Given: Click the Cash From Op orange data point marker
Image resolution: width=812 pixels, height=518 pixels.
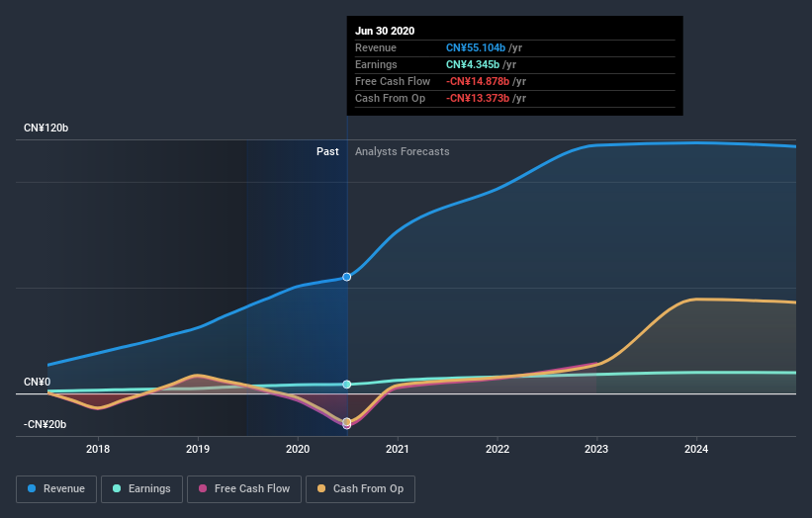Looking at the screenshot, I should (x=347, y=422).
